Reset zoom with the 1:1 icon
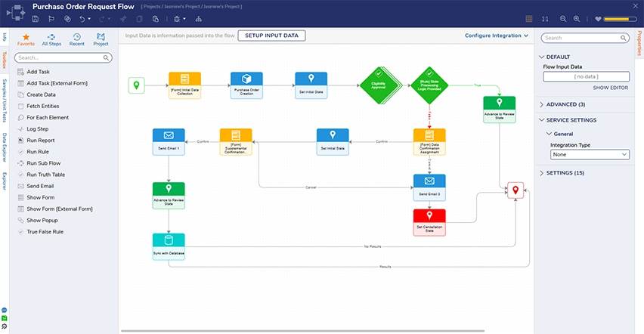644x334 pixels. pos(544,18)
